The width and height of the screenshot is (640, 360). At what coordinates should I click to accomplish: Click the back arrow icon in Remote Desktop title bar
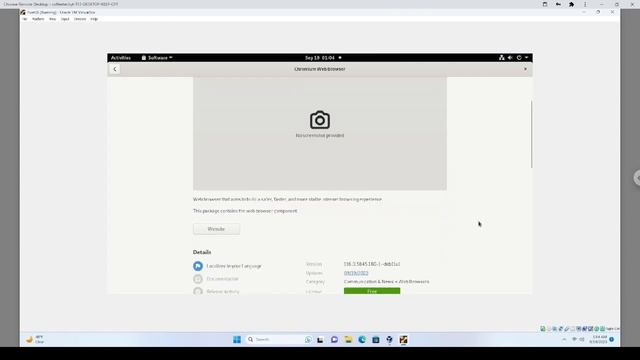(x=558, y=4)
